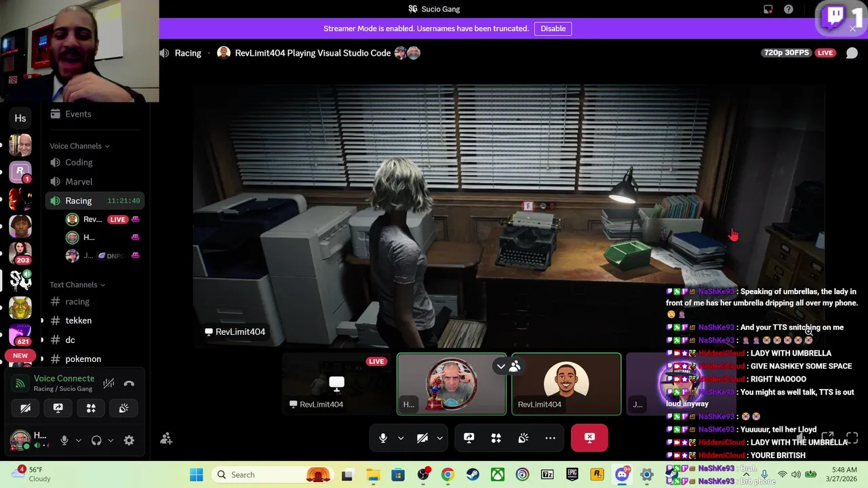Toggle noise suppression in voice panel
This screenshot has width=868, height=488.
click(x=108, y=384)
